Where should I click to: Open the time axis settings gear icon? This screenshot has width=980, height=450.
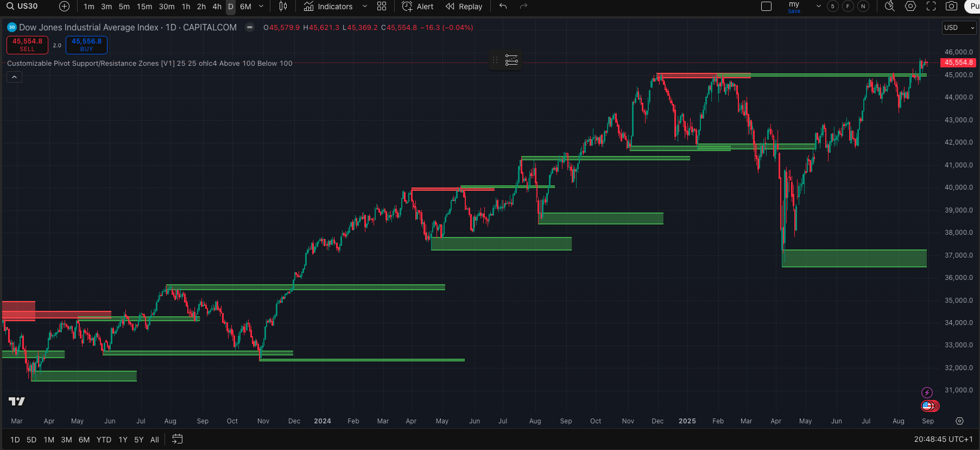point(960,421)
